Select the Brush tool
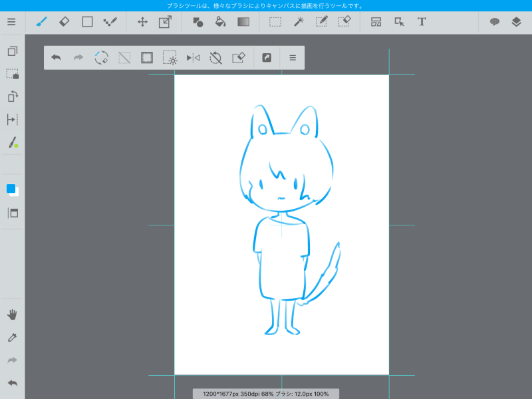532x399 pixels. 42,22
